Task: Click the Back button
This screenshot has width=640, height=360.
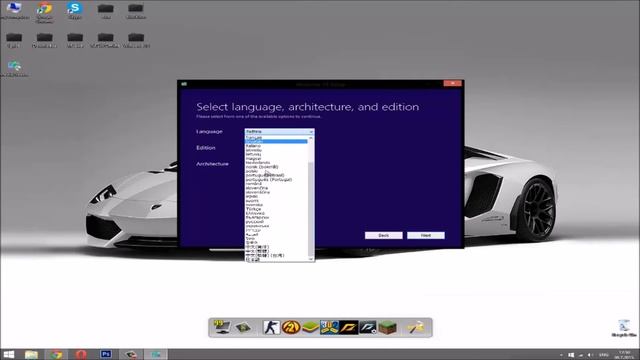Action: (384, 236)
